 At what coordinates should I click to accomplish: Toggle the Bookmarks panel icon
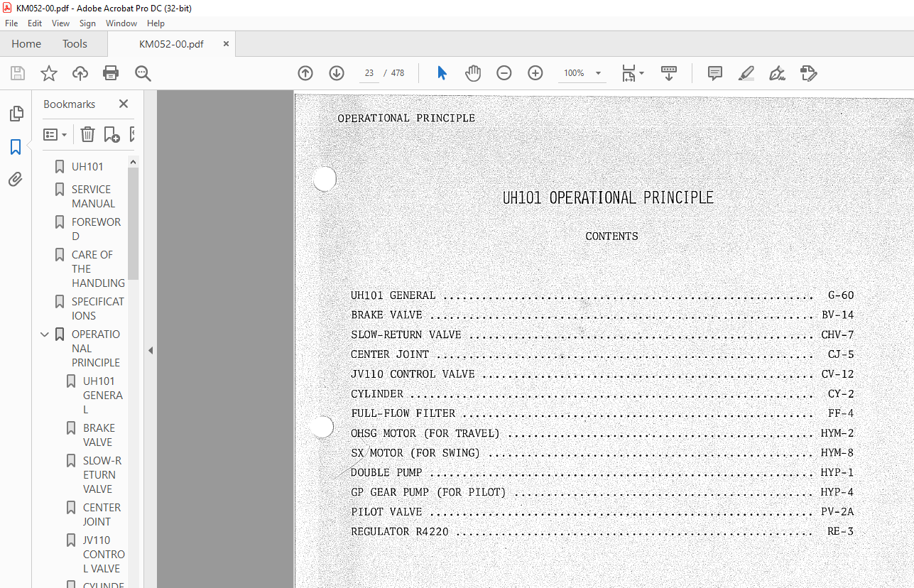(16, 147)
